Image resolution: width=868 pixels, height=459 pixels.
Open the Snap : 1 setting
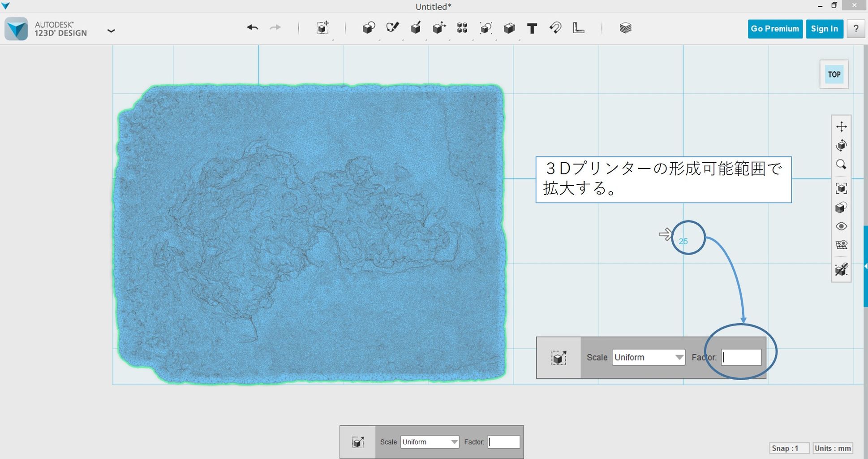click(x=789, y=448)
